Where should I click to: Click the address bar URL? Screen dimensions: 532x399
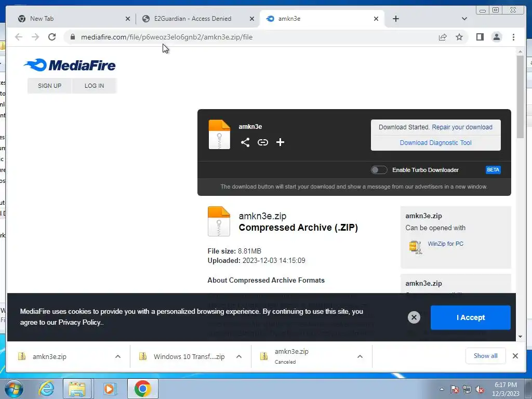[x=167, y=37]
